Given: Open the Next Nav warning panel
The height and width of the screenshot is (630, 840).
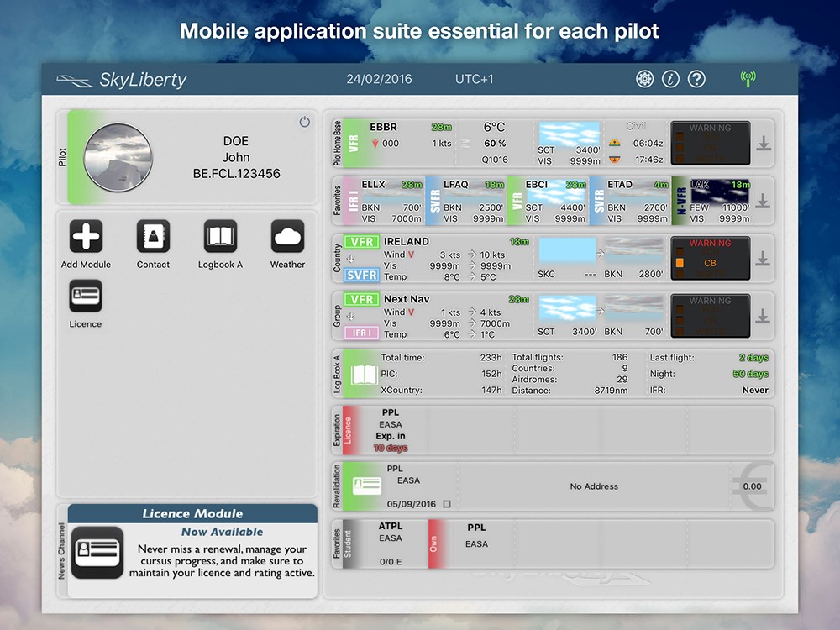Looking at the screenshot, I should (x=711, y=317).
